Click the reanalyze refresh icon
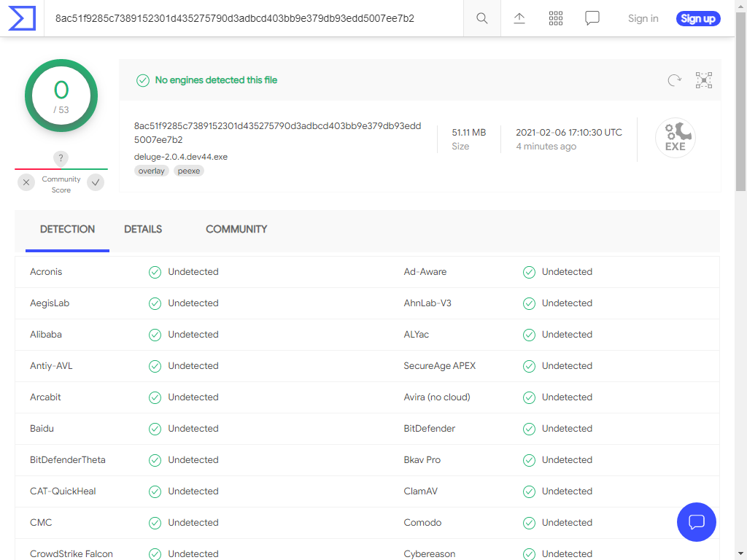Viewport: 747px width, 560px height. pos(674,80)
